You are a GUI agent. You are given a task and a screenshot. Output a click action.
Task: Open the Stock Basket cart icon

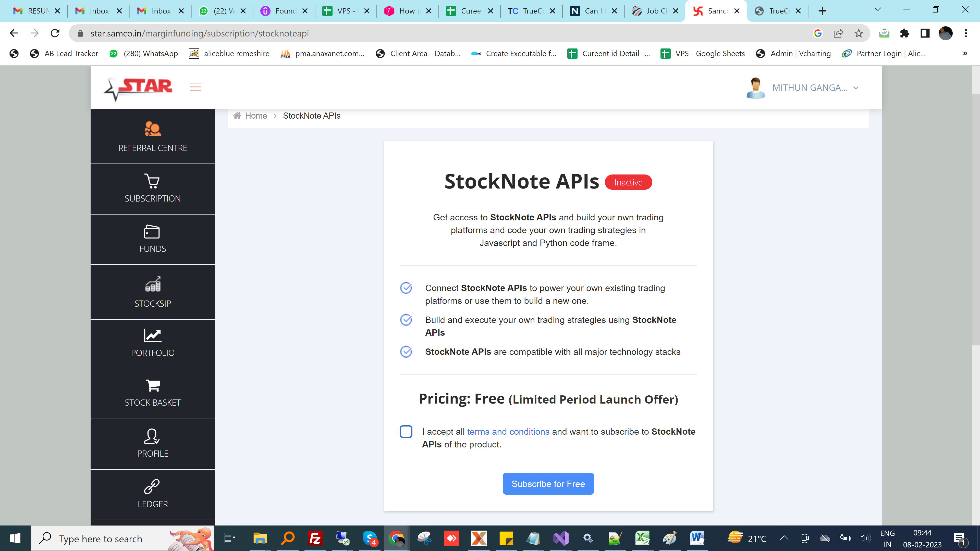[153, 385]
